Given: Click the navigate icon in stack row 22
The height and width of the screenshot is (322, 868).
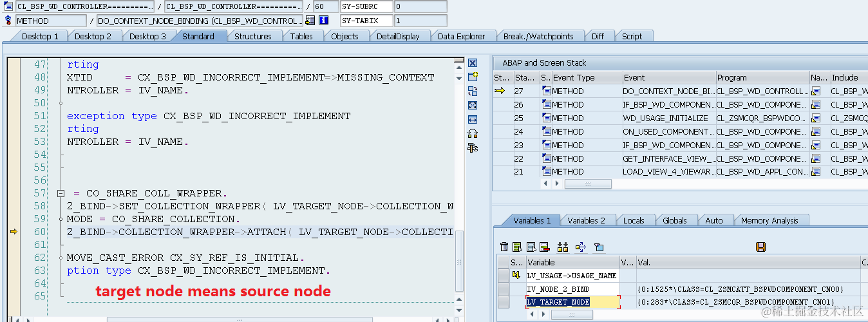Looking at the screenshot, I should coord(816,158).
